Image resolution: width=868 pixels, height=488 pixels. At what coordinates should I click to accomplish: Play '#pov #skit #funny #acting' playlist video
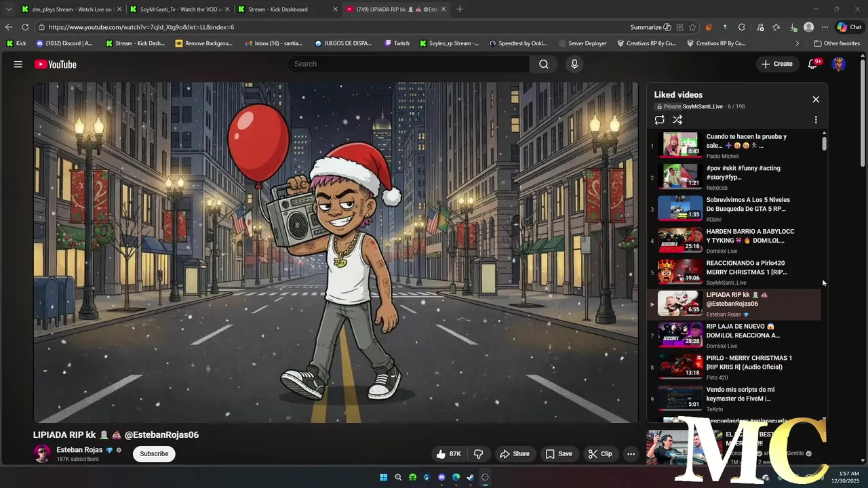[x=734, y=178]
